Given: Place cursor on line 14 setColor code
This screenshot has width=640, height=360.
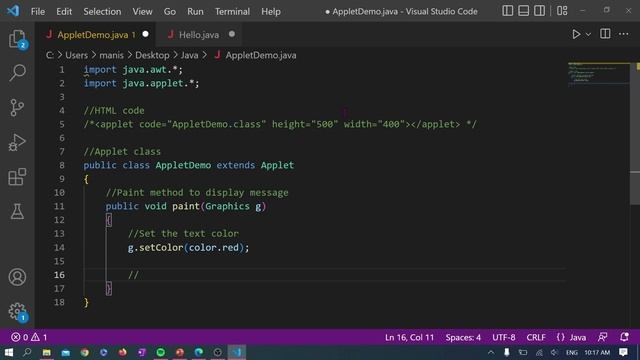Looking at the screenshot, I should [x=188, y=247].
